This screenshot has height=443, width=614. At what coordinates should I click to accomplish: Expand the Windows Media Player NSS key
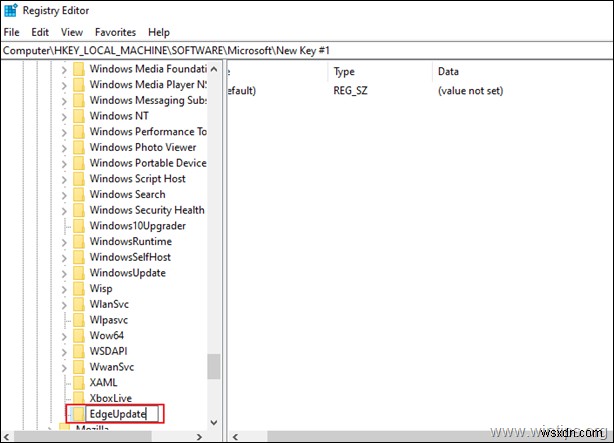[64, 86]
